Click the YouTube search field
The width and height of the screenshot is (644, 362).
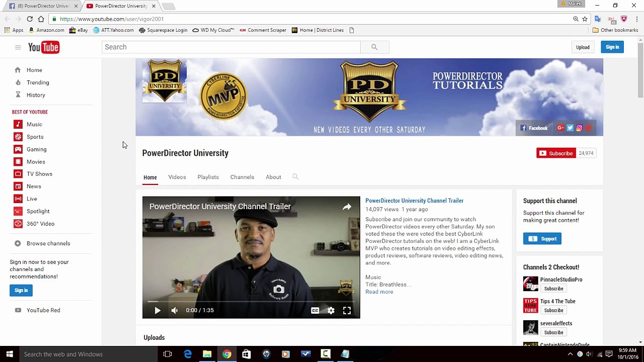click(x=231, y=47)
